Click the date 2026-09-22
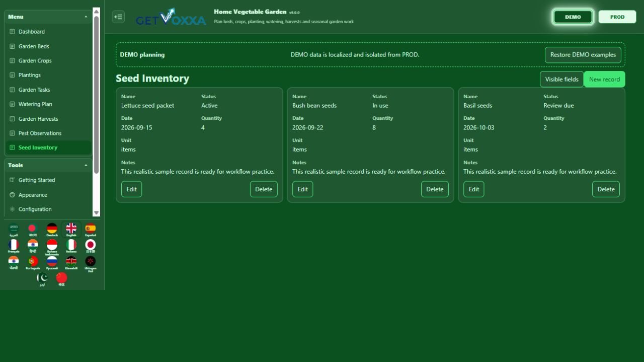 307,128
